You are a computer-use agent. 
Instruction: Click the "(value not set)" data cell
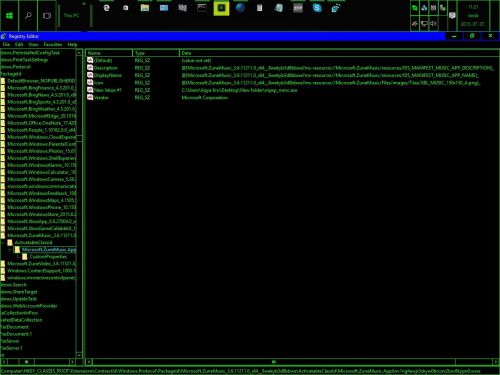point(196,61)
